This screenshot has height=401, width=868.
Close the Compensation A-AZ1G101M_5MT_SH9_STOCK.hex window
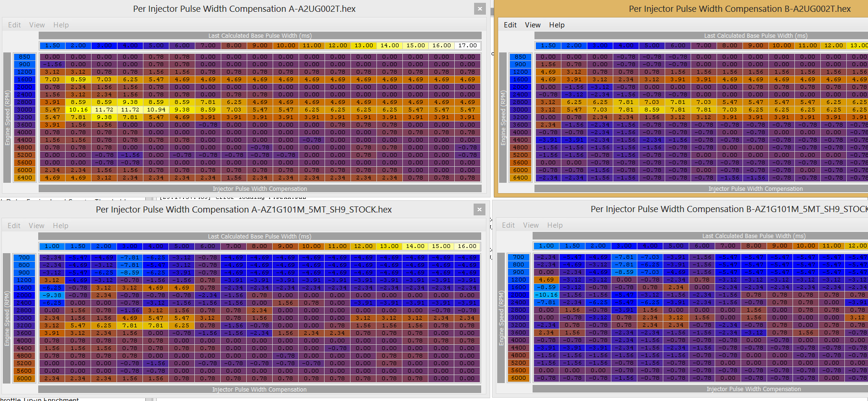click(479, 209)
